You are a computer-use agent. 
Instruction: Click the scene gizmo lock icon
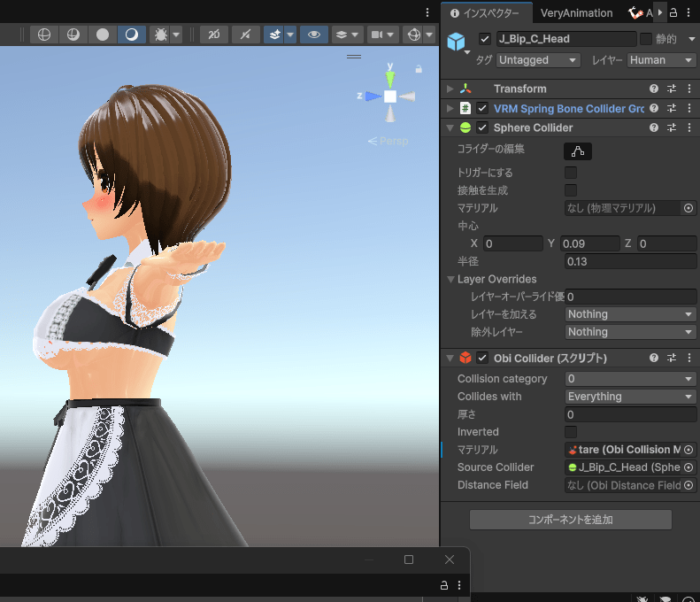tap(419, 69)
